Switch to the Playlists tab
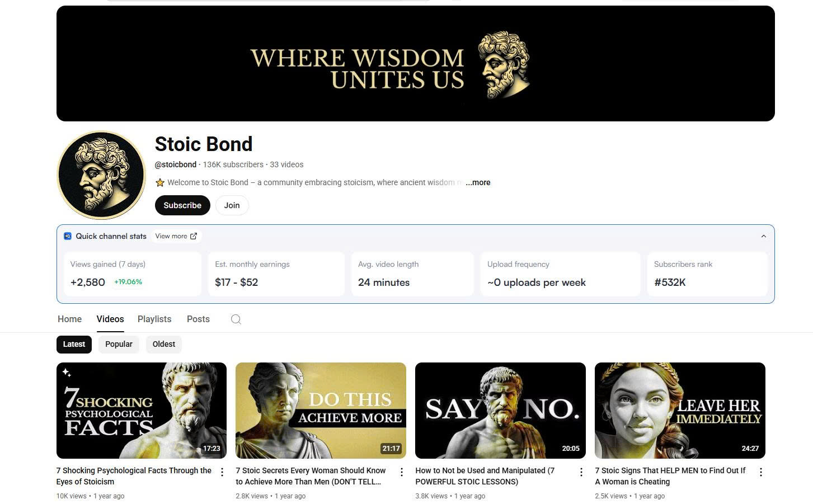 [x=154, y=319]
